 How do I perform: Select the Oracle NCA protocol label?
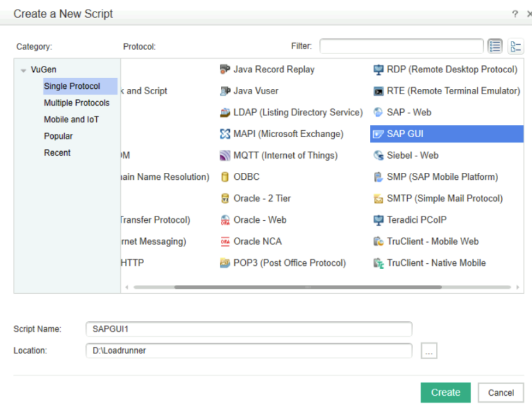pyautogui.click(x=257, y=241)
